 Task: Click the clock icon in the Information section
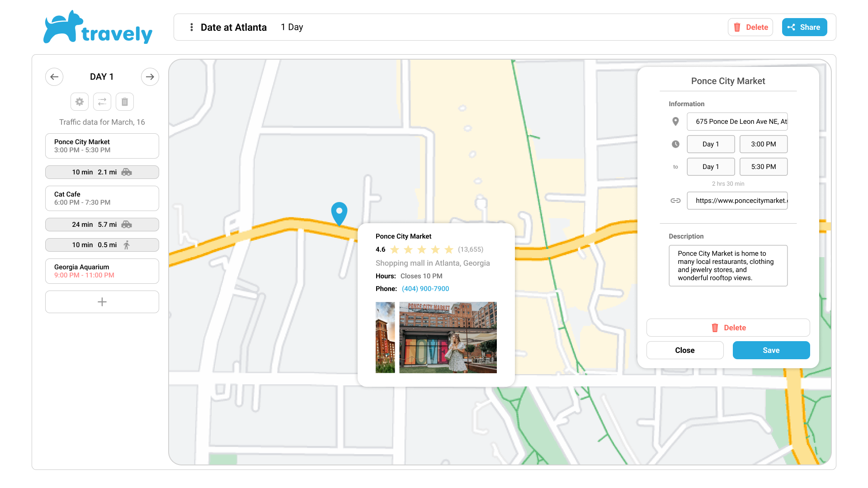(675, 144)
